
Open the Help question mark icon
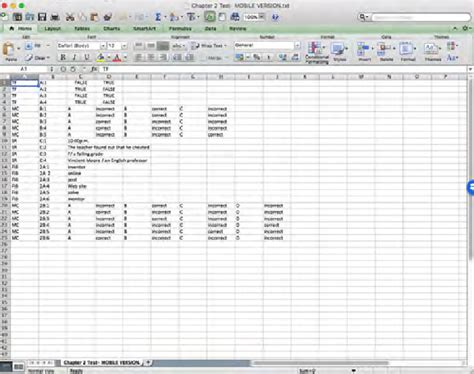275,17
